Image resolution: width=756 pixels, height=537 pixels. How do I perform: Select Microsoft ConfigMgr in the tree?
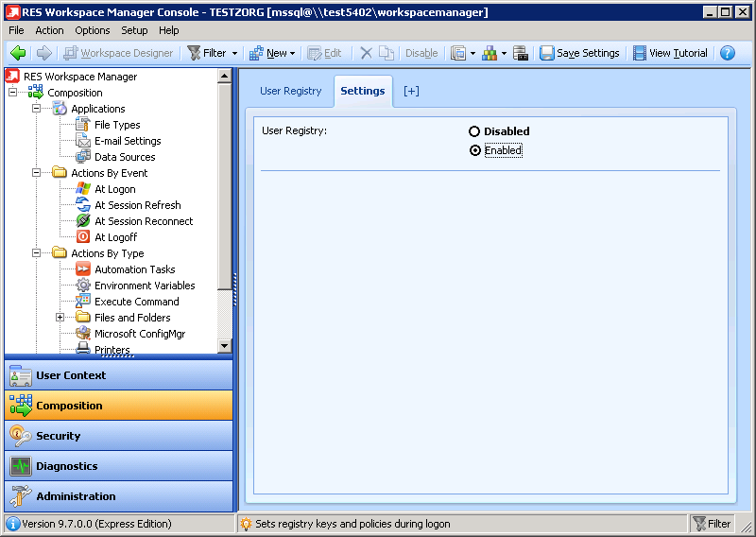pos(140,334)
